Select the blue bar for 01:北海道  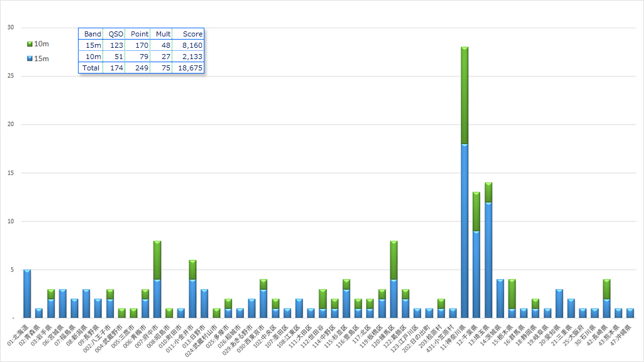(x=27, y=294)
